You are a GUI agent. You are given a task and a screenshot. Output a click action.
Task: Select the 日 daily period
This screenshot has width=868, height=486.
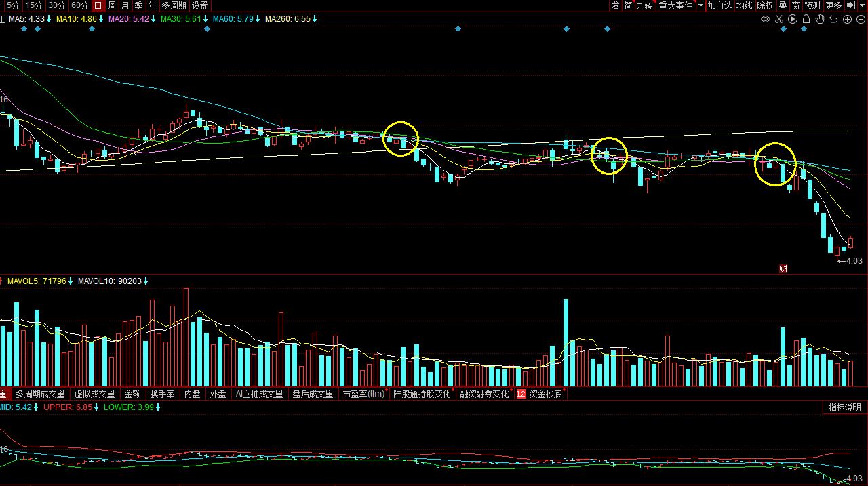point(98,5)
